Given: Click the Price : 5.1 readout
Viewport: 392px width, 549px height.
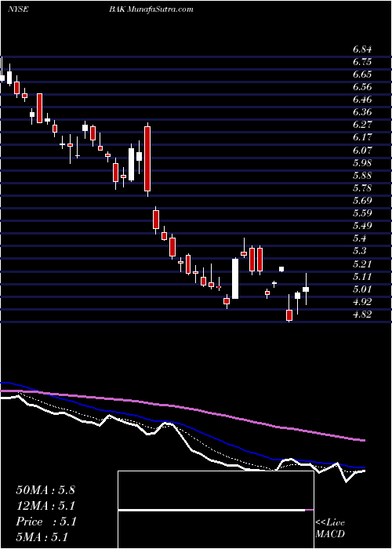Looking at the screenshot, I should click(x=45, y=522).
